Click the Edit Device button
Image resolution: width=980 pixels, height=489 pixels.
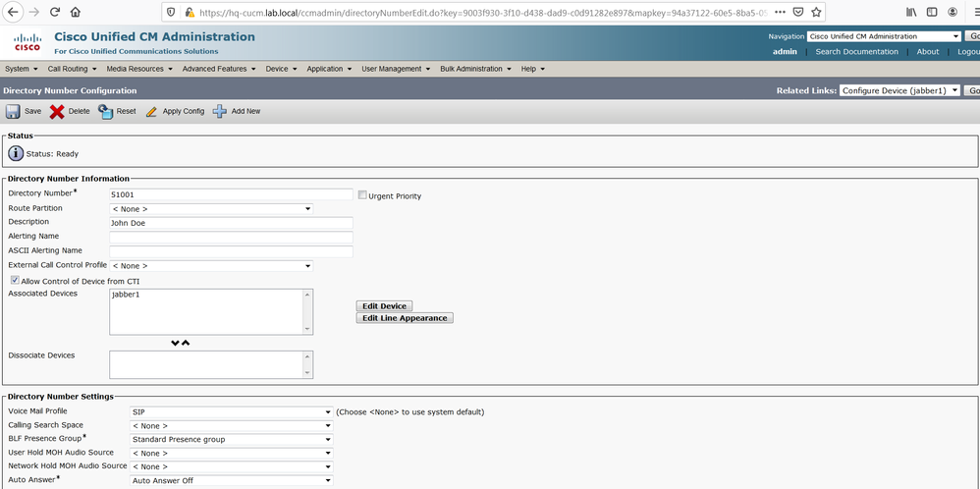coord(384,306)
